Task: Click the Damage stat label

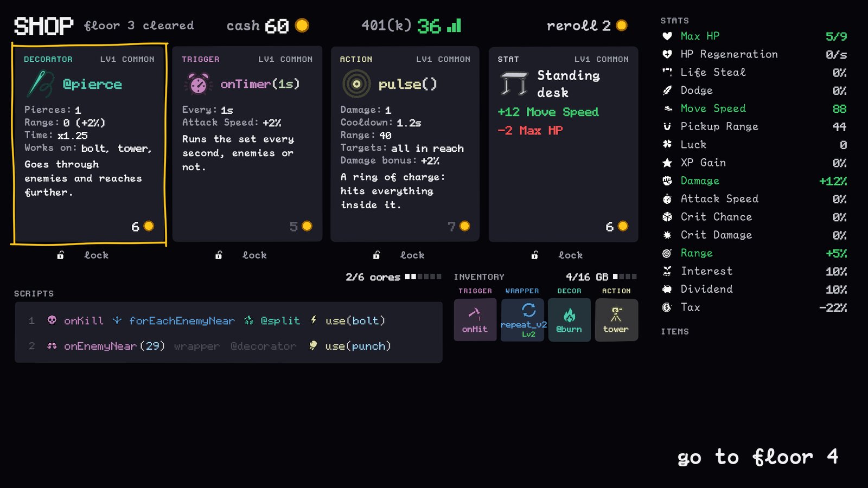Action: click(x=700, y=181)
